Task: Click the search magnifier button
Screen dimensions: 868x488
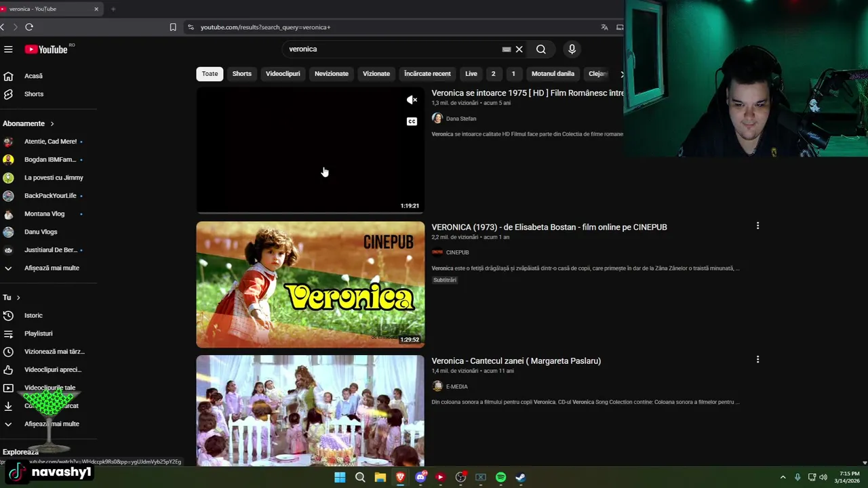Action: point(540,49)
